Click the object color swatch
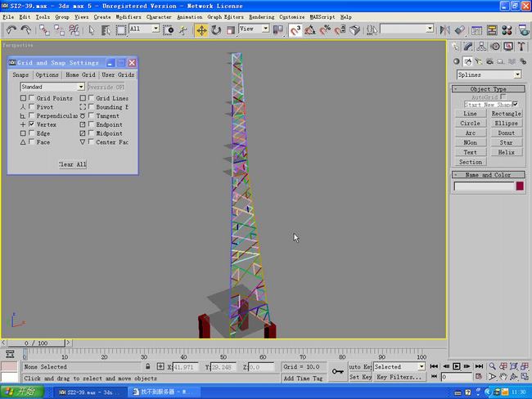This screenshot has height=399, width=532. pos(520,186)
